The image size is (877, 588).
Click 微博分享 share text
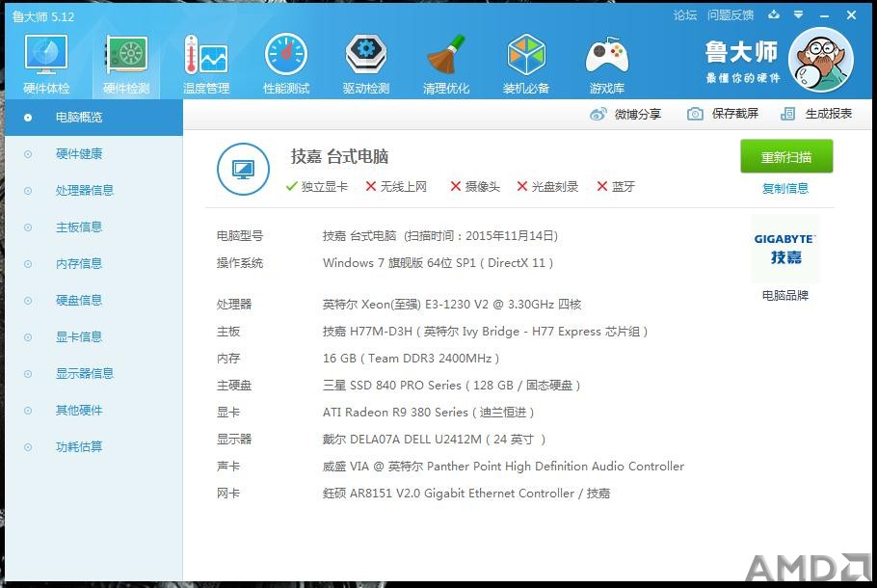[x=638, y=114]
